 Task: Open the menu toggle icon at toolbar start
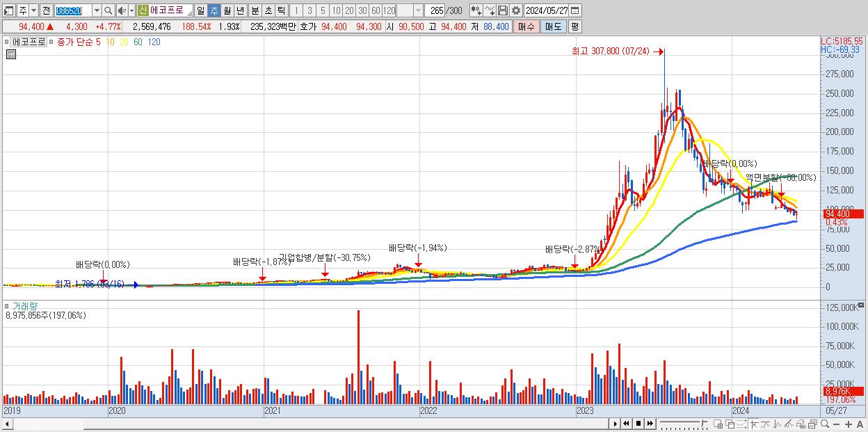pyautogui.click(x=9, y=11)
